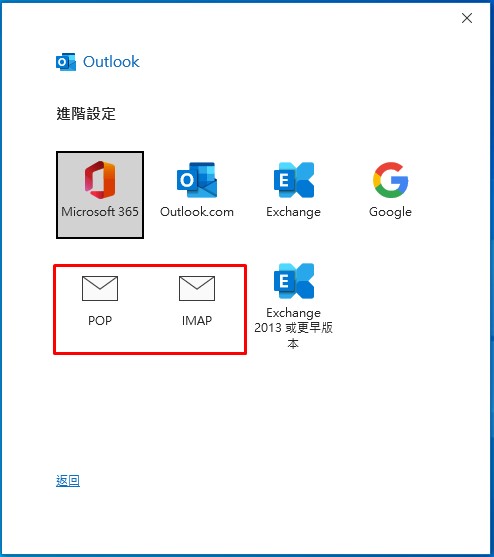
Task: Click the Outlook title text
Action: 111,62
